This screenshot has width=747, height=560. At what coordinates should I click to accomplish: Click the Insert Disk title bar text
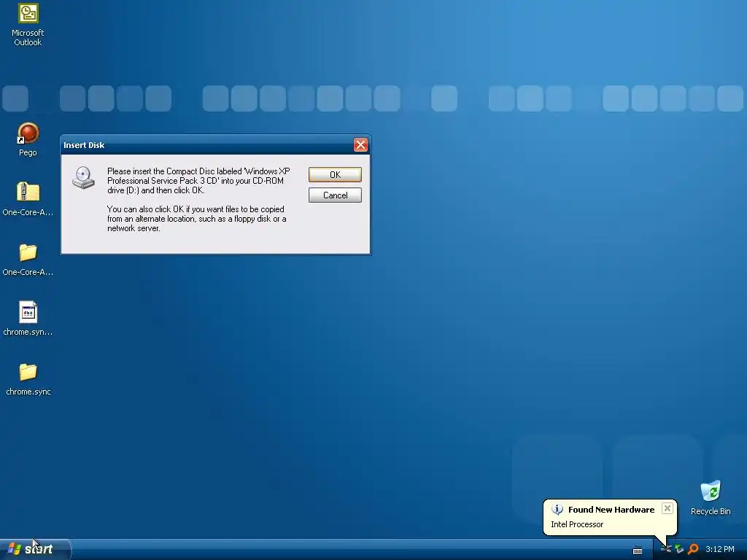coord(84,145)
